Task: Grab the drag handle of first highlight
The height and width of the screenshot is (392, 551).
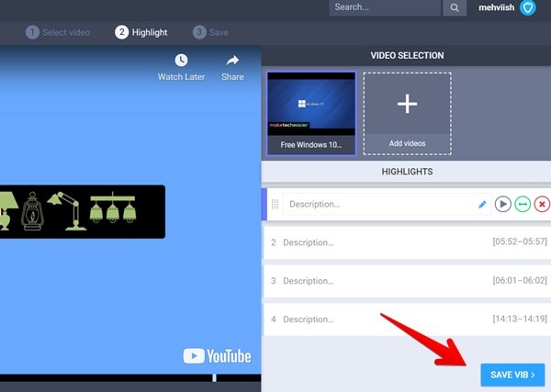Action: [275, 204]
